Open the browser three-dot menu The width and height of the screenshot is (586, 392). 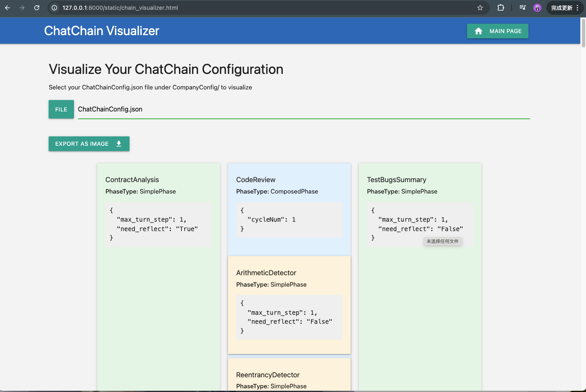click(x=577, y=8)
